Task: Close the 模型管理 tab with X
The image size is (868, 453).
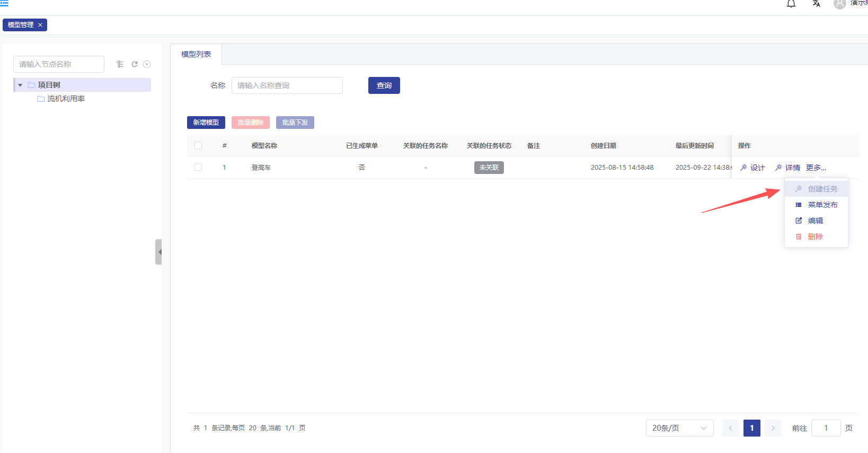Action: coord(40,25)
